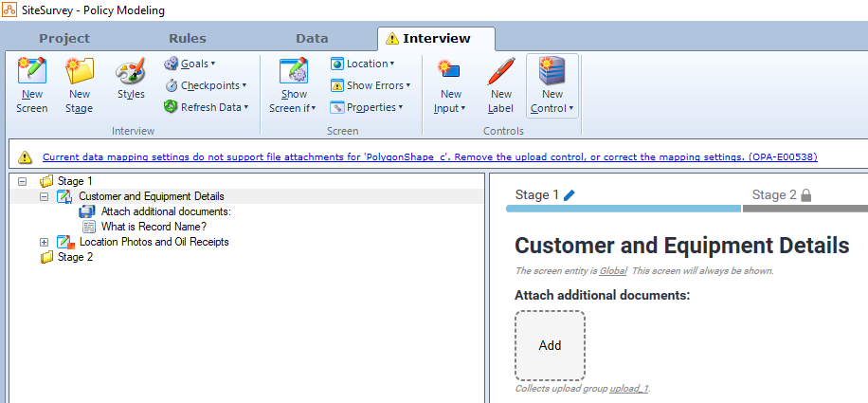Collapse the Stage 1 tree node

coord(22,181)
